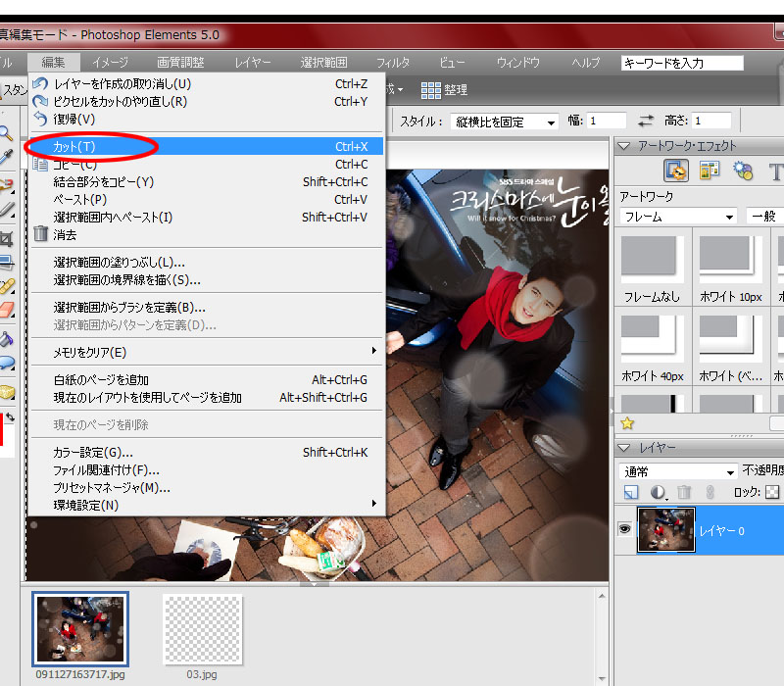Collapse the アートワーク・エフェクト panel
Image resolution: width=784 pixels, height=686 pixels.
tap(623, 146)
